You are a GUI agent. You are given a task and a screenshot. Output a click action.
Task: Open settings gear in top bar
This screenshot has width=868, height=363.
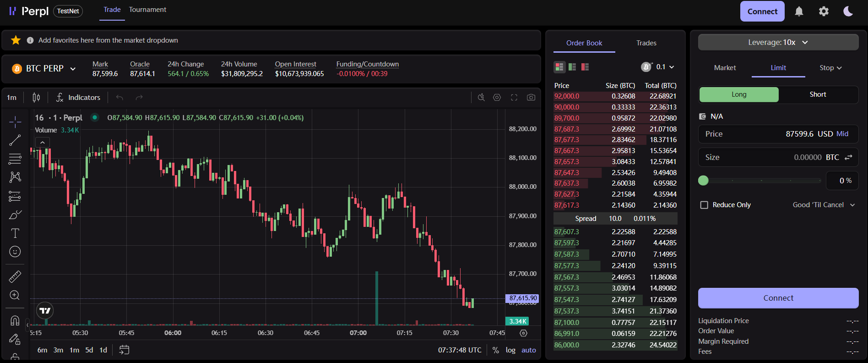[824, 11]
